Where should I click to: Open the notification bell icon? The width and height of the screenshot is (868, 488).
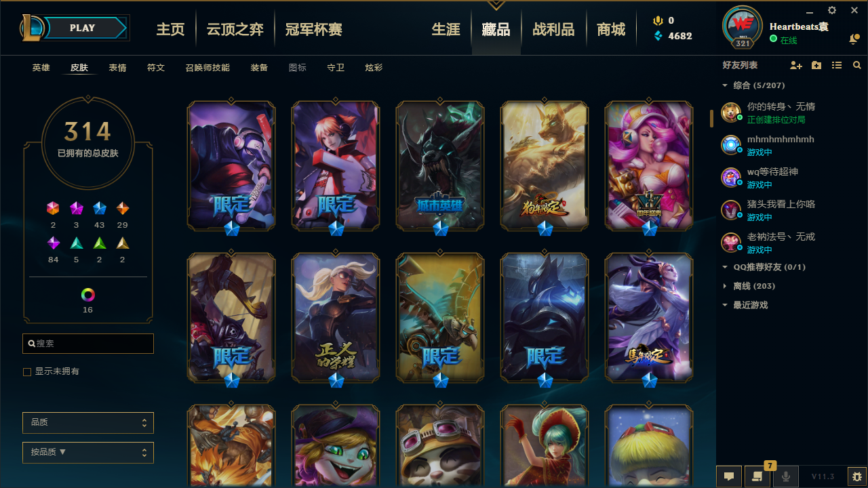pyautogui.click(x=854, y=40)
